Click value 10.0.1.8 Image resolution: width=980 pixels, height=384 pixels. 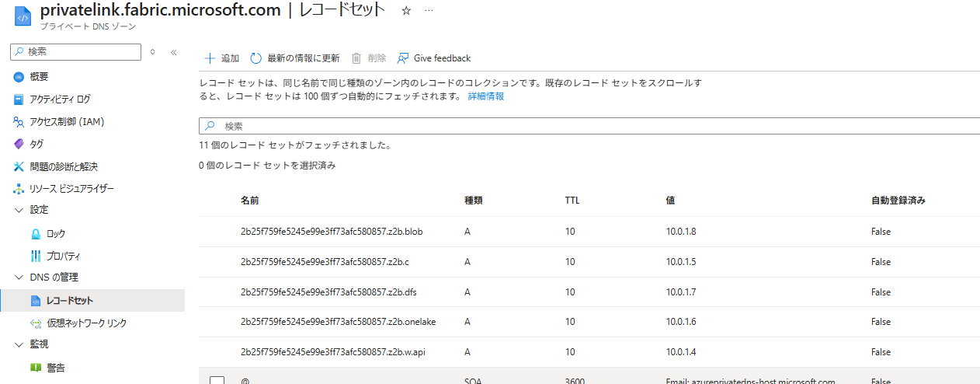tap(681, 232)
